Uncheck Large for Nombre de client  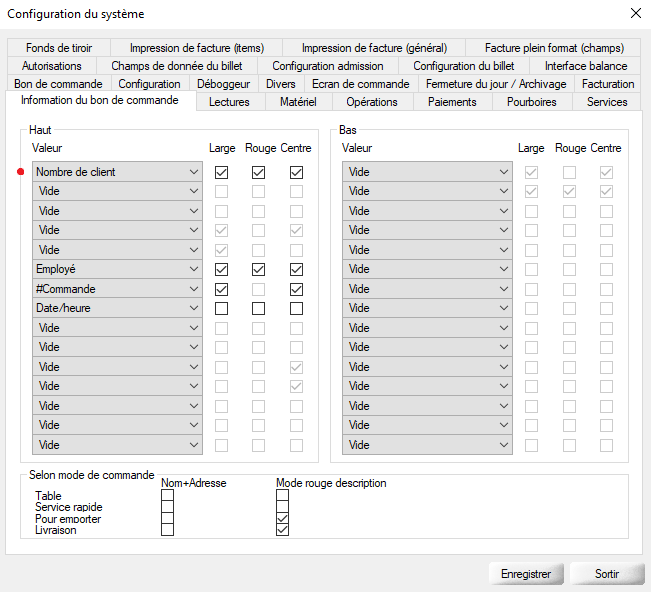[221, 172]
